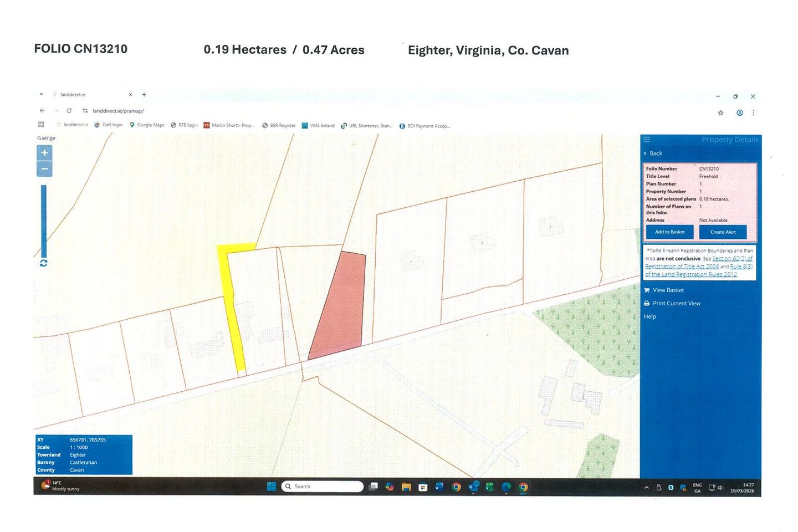
Task: Expand the tab search chevron
Action: tap(41, 95)
